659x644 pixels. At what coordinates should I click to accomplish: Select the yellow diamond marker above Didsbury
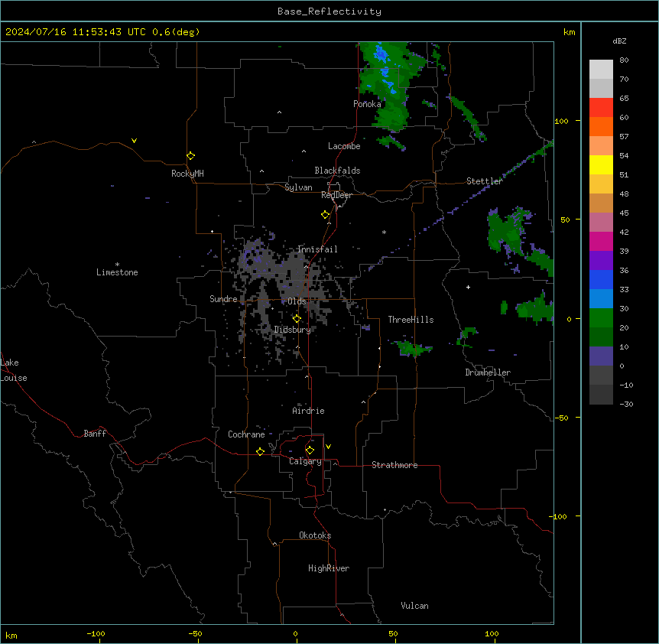297,319
